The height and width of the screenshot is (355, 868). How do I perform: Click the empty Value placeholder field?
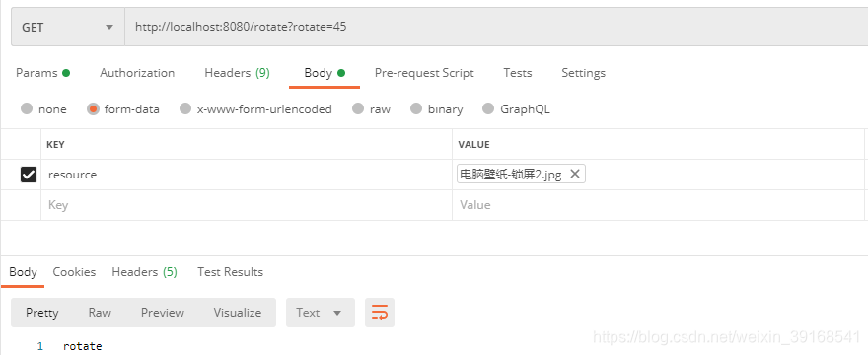[x=658, y=205]
